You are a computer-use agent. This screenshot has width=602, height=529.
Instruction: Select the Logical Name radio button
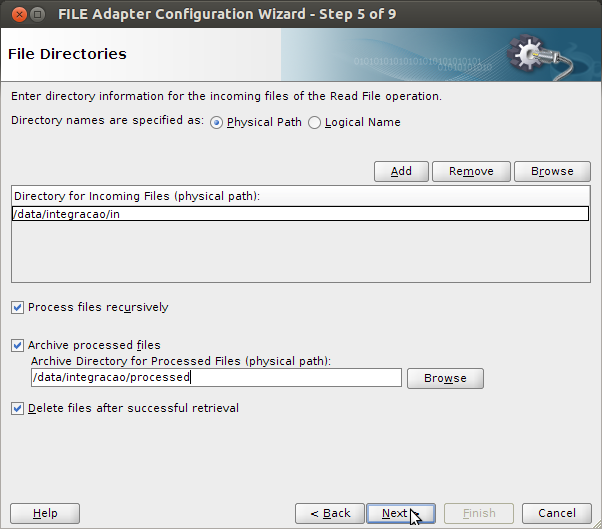[314, 122]
